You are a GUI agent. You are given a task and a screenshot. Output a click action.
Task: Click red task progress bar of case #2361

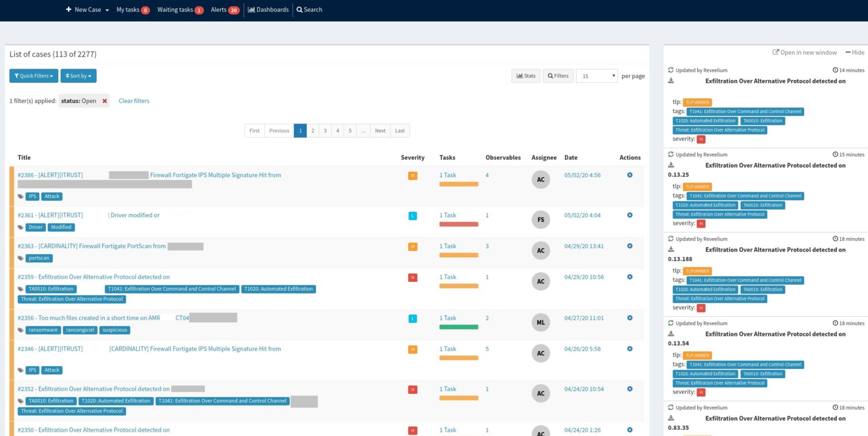pos(459,224)
